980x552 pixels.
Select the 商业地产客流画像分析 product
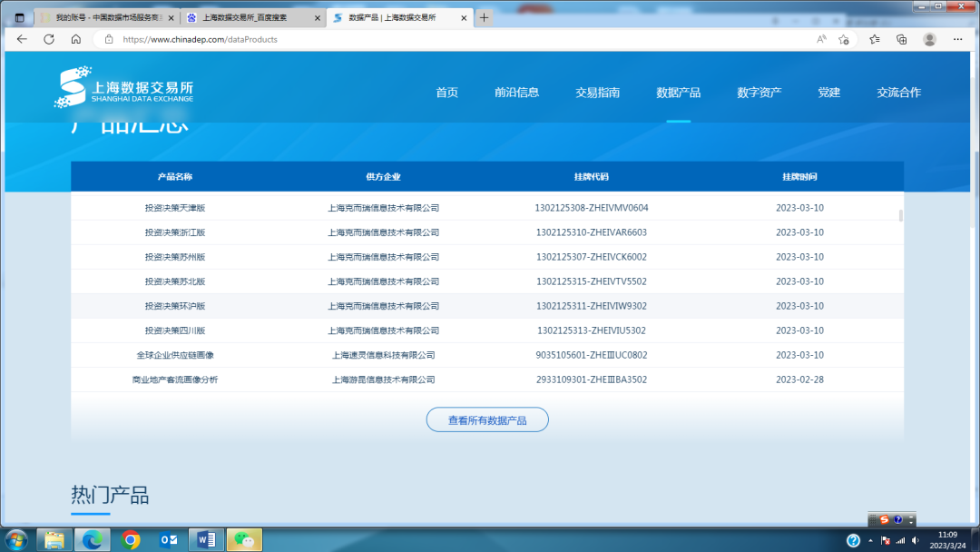coord(175,379)
